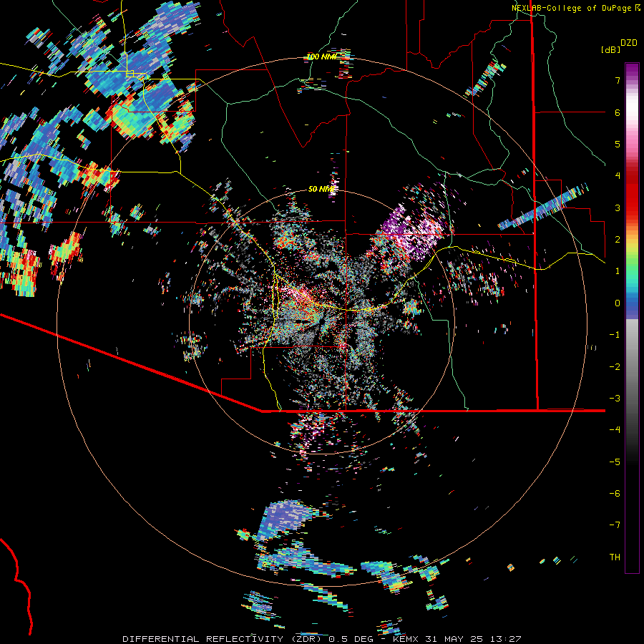
Task: Click the 50 NMI range ring label
Action: click(321, 189)
